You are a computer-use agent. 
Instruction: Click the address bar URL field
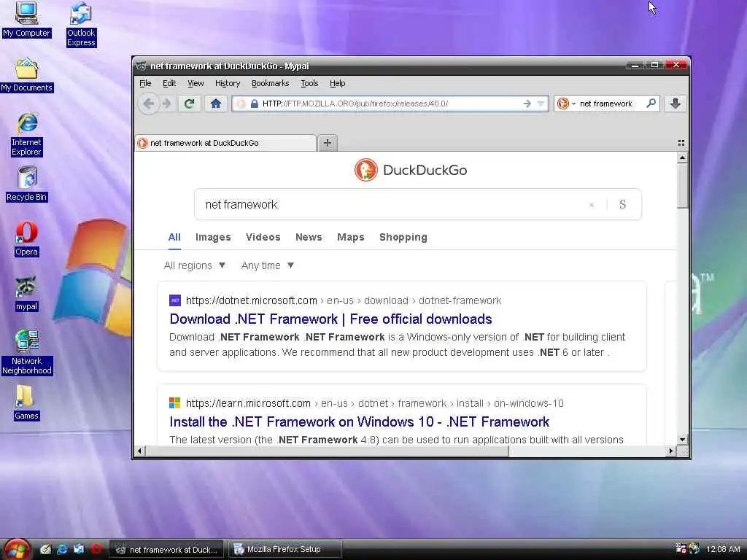[x=390, y=104]
